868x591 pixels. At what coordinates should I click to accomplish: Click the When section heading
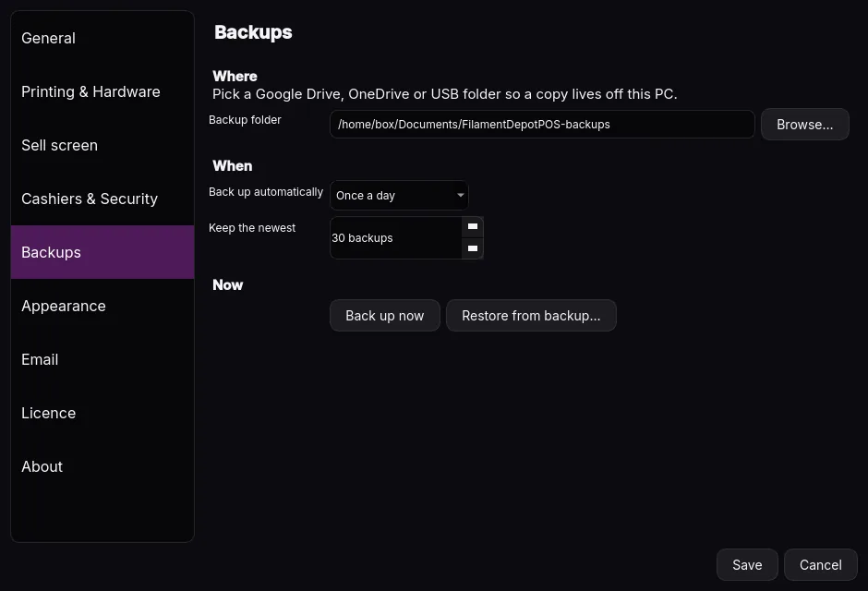(x=233, y=166)
